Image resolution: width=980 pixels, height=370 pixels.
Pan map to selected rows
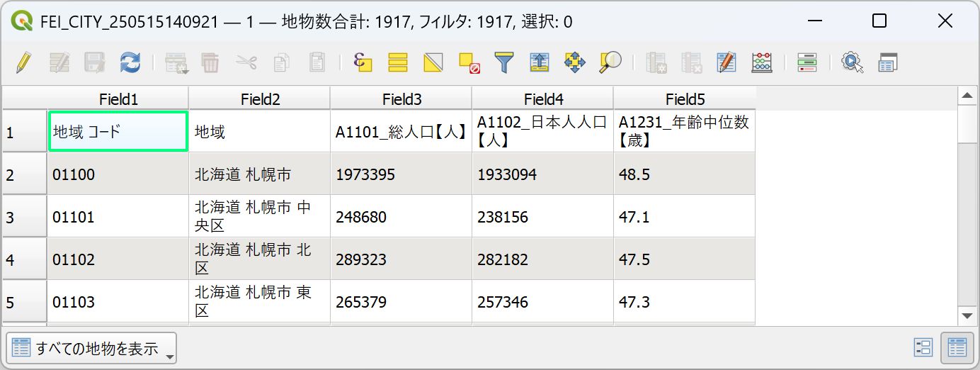coord(574,62)
